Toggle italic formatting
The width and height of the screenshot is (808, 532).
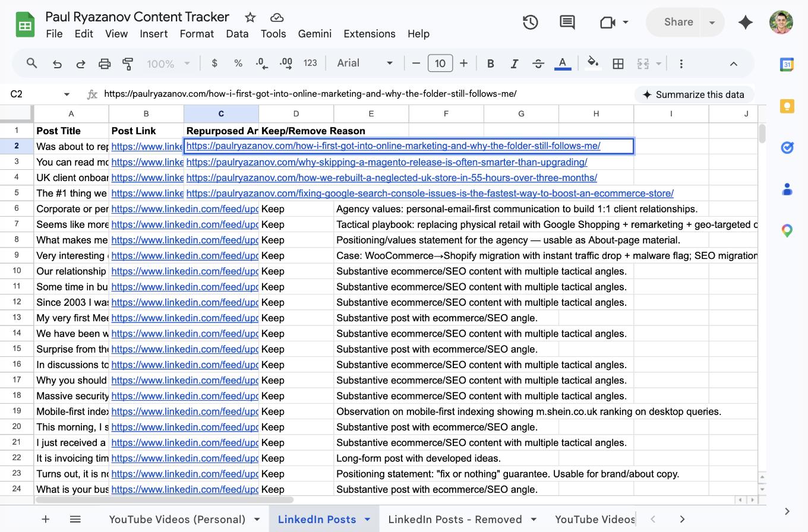point(515,63)
